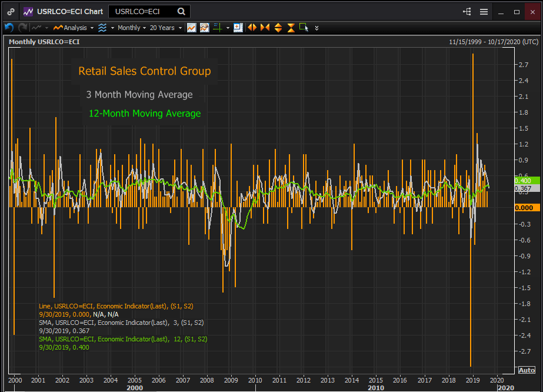Click the add-note plus icon in the toolbar
The image size is (543, 392).
[238, 28]
